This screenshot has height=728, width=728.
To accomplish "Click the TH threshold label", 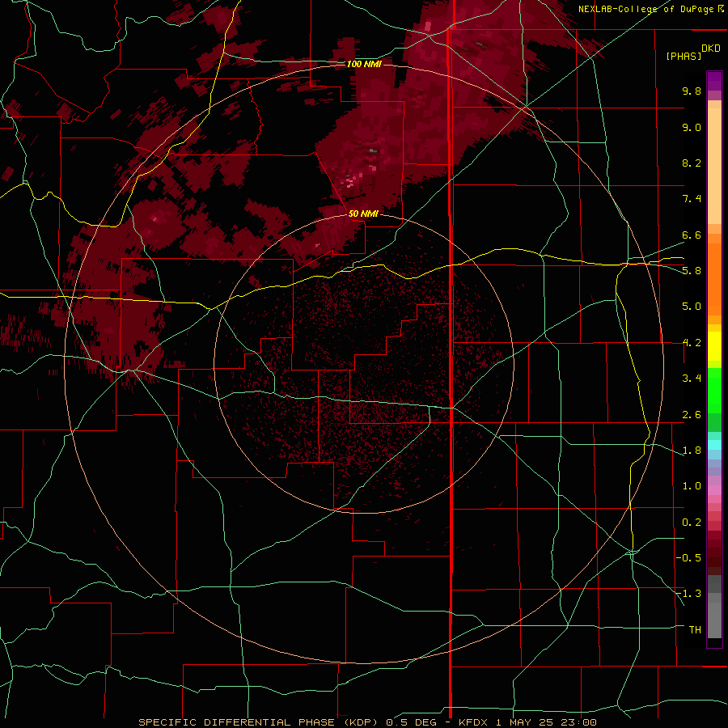I will (x=695, y=630).
